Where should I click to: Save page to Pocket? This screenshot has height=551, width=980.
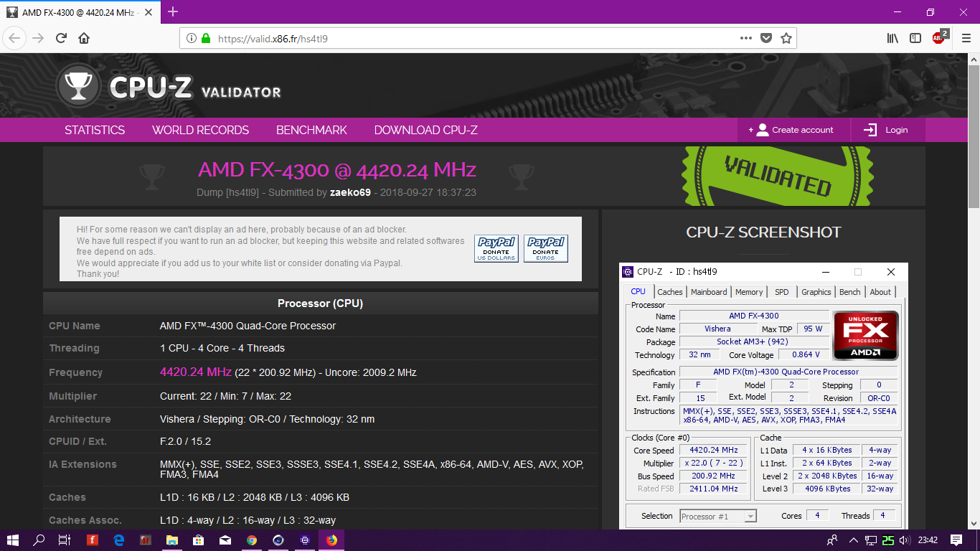pos(766,38)
